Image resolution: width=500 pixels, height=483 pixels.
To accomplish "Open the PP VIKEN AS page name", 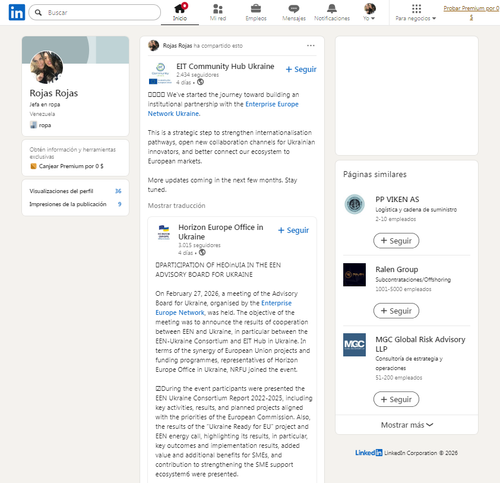I will point(397,199).
